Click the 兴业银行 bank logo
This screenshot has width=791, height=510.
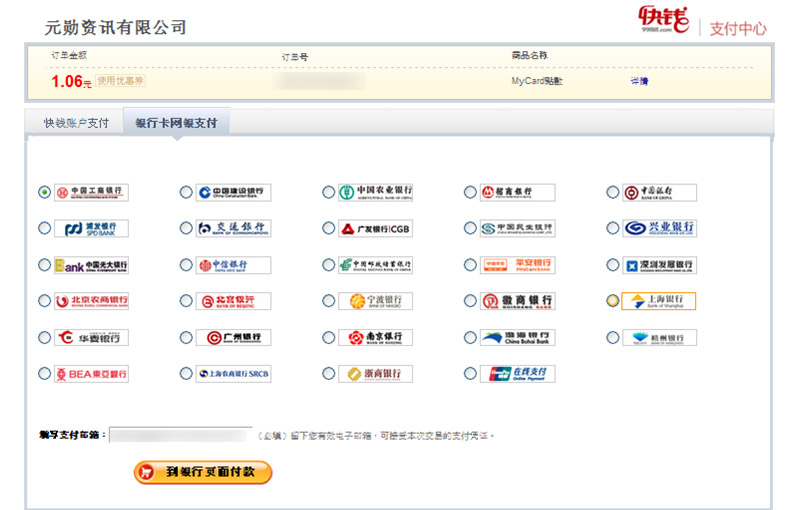659,229
